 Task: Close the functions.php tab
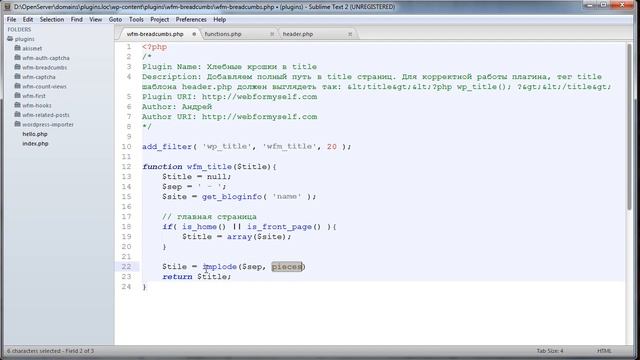coord(272,34)
